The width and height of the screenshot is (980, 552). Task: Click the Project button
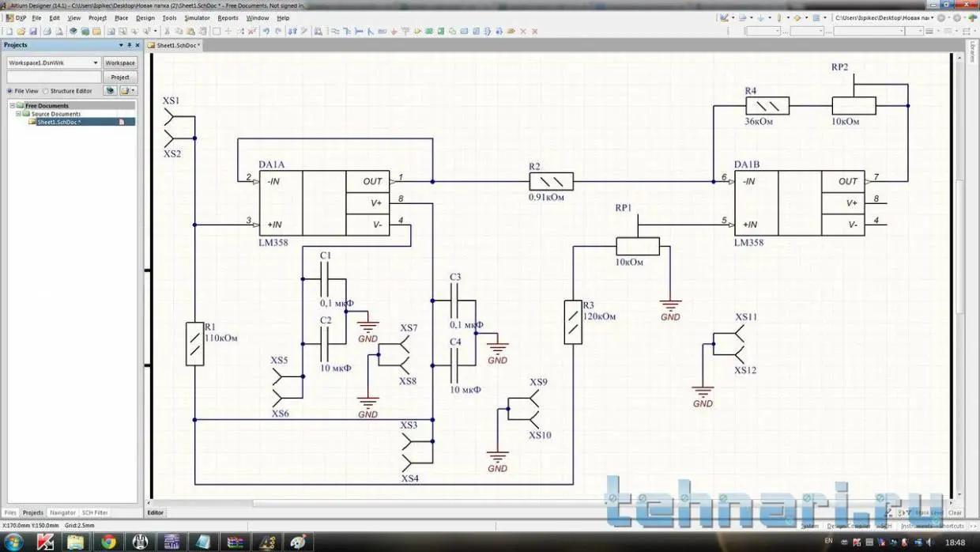(120, 77)
